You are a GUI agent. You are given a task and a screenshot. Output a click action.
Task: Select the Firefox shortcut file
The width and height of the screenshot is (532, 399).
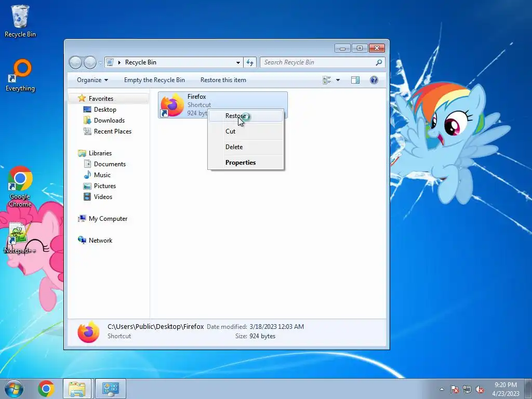(223, 105)
